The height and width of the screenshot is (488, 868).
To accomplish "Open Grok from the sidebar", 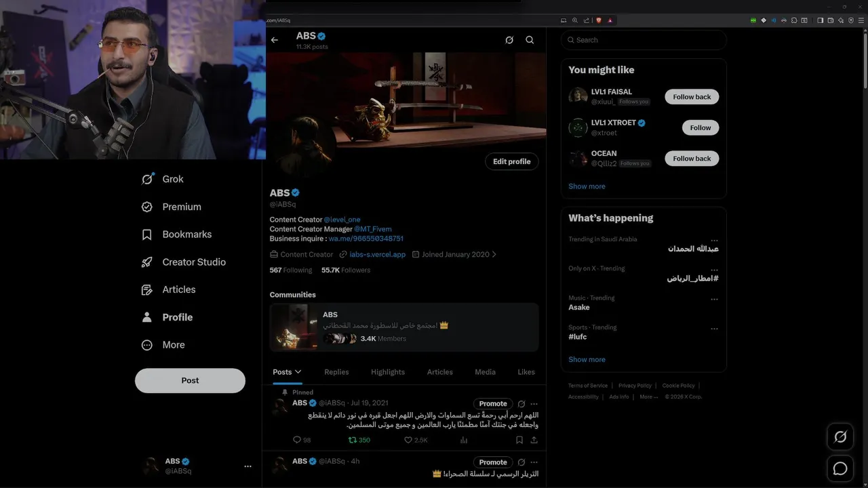I will click(162, 179).
